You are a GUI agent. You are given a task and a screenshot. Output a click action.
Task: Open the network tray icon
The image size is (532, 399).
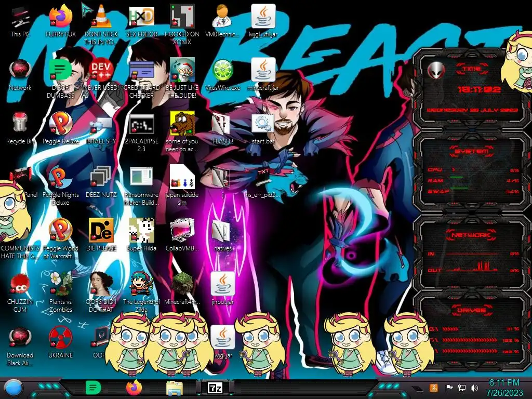tap(461, 388)
